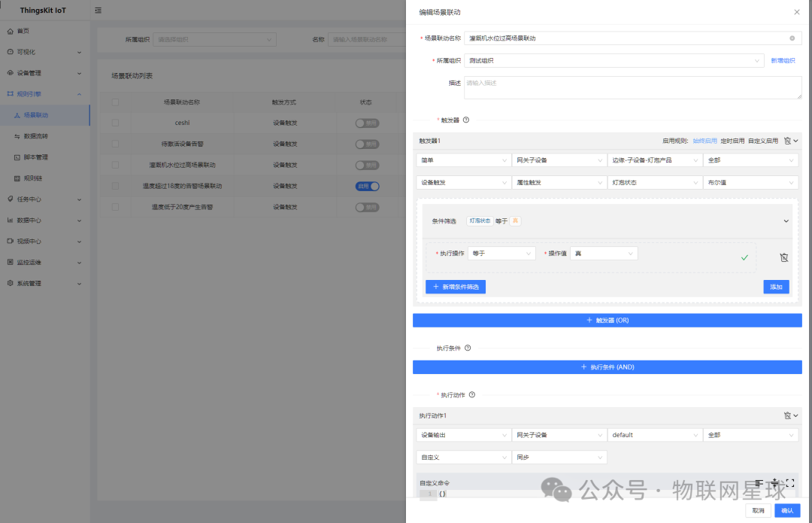Clear the 场景联动名称 field using its clear icon
Image resolution: width=812 pixels, height=523 pixels.
pos(792,38)
